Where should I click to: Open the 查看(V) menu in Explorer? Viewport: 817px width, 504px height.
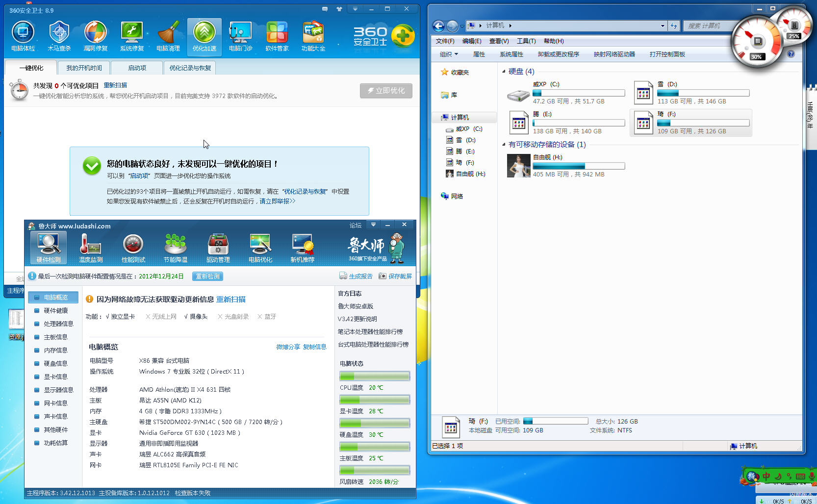[x=498, y=41]
